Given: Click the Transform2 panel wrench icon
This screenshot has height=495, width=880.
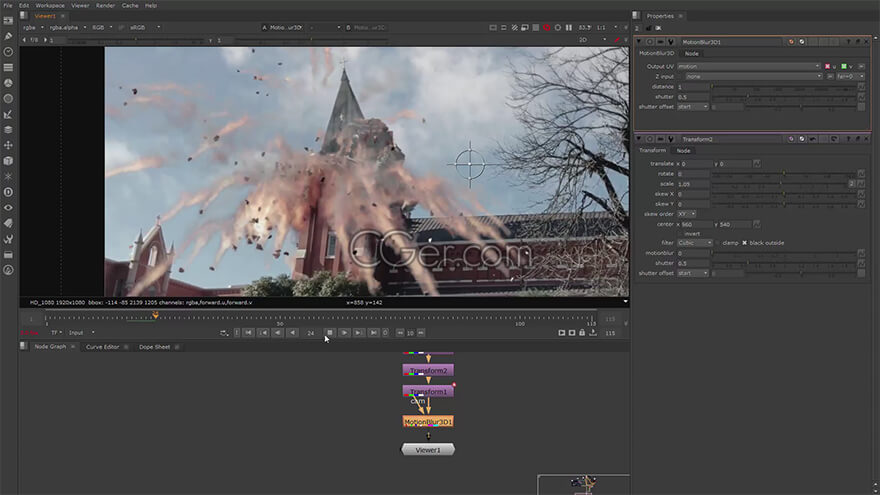Looking at the screenshot, I should [x=671, y=139].
